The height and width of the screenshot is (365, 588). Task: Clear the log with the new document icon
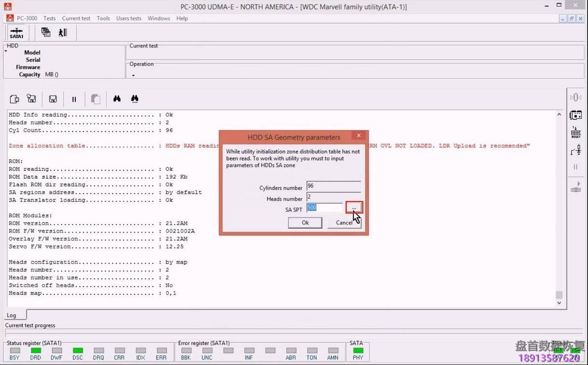[14, 98]
